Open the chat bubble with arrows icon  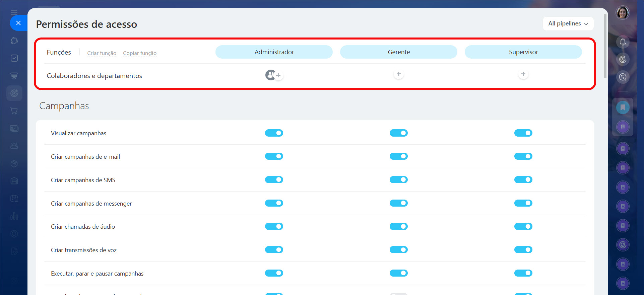pyautogui.click(x=623, y=77)
